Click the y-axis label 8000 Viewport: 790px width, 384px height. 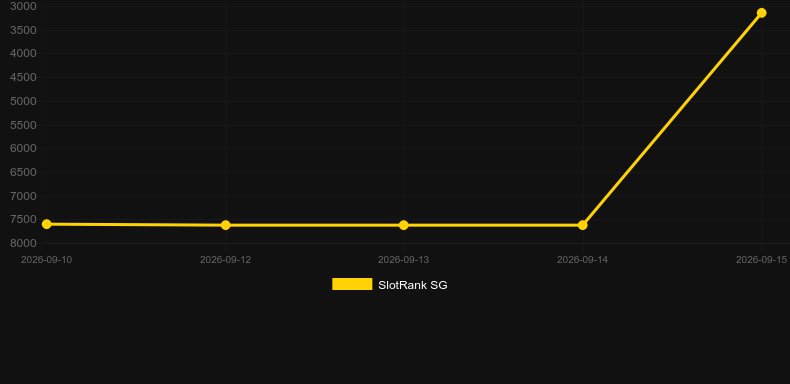point(23,243)
